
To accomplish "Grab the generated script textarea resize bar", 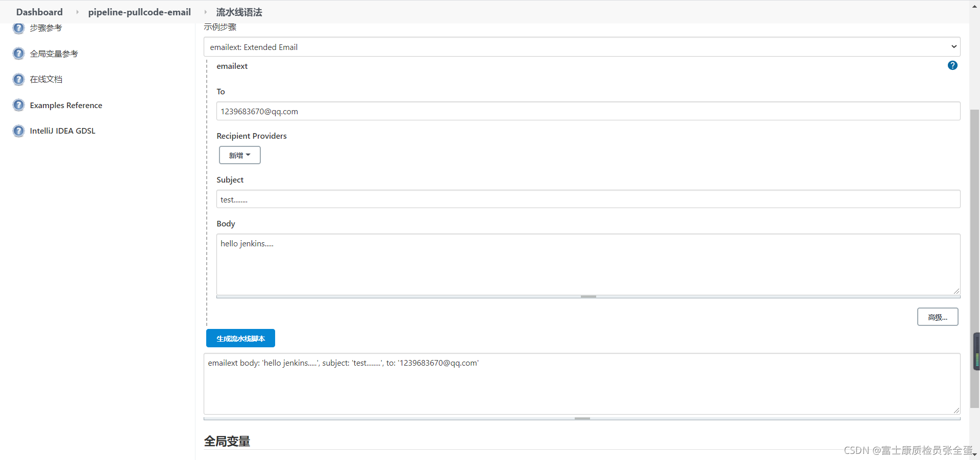I will pyautogui.click(x=582, y=418).
